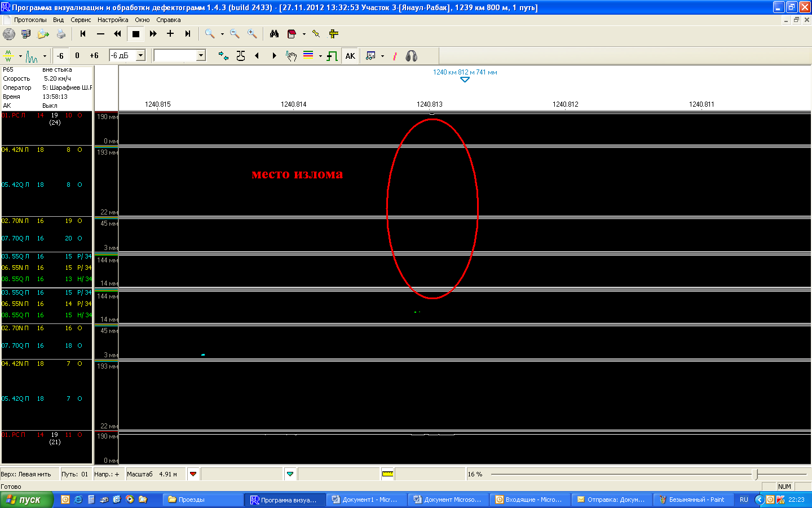Toggle the +6 gain button
The width and height of the screenshot is (812, 508).
click(x=94, y=56)
